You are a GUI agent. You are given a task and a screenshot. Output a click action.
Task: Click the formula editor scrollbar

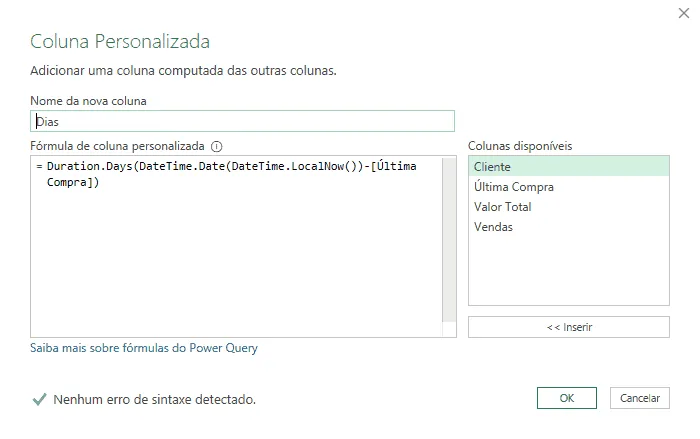pos(449,240)
